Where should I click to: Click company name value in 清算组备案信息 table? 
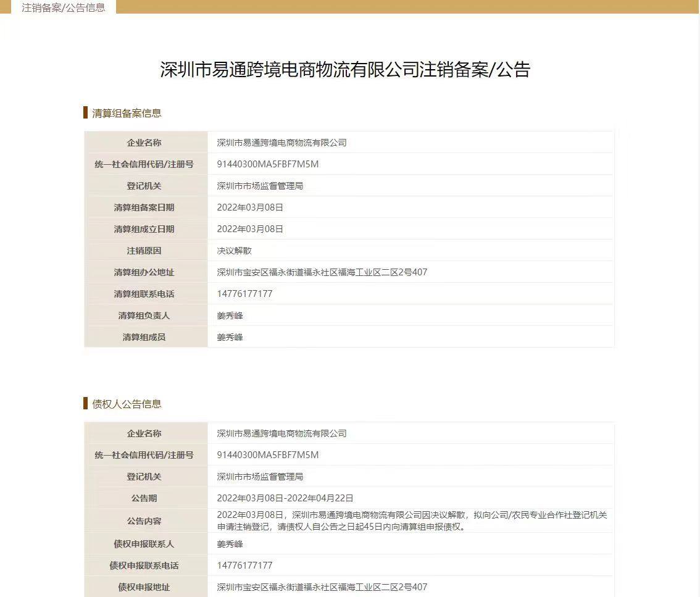click(x=281, y=143)
